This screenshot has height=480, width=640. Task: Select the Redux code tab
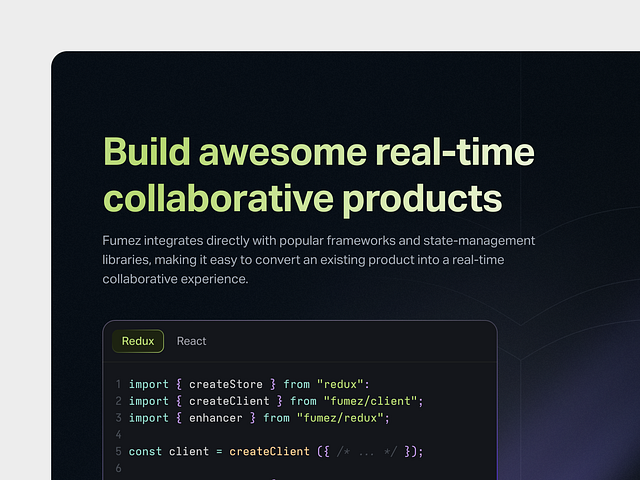tap(138, 341)
